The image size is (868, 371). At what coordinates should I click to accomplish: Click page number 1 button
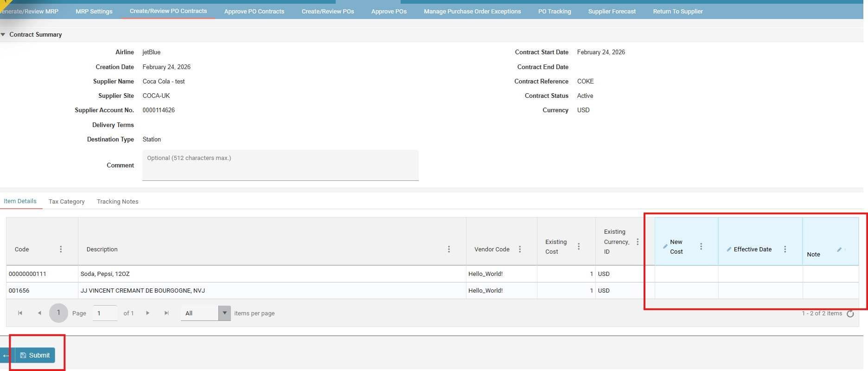click(58, 313)
